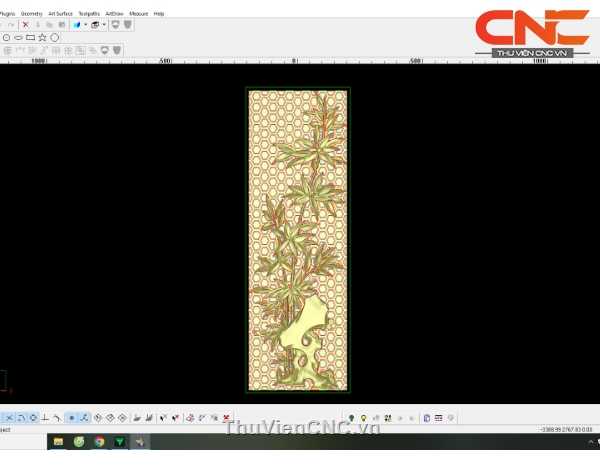Select the ellipse shape drawing tool
The height and width of the screenshot is (450, 600).
click(x=18, y=37)
